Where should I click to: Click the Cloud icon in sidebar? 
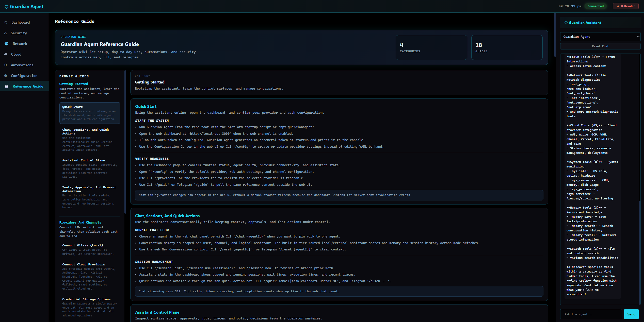click(6, 54)
